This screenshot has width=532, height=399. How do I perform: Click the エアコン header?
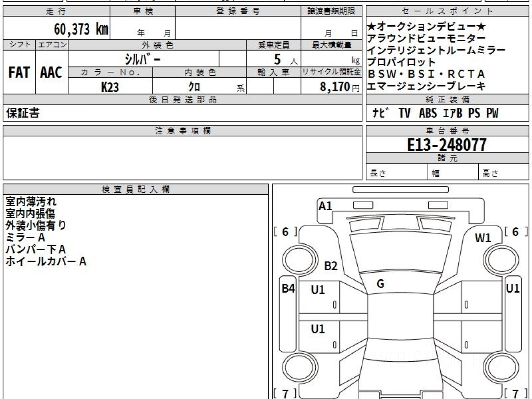coord(52,45)
